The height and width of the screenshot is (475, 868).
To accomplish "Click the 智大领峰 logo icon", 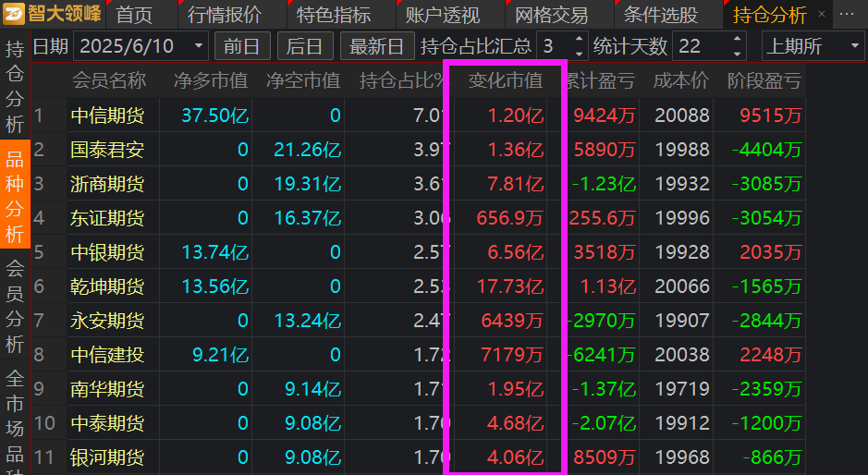I will click(x=13, y=14).
